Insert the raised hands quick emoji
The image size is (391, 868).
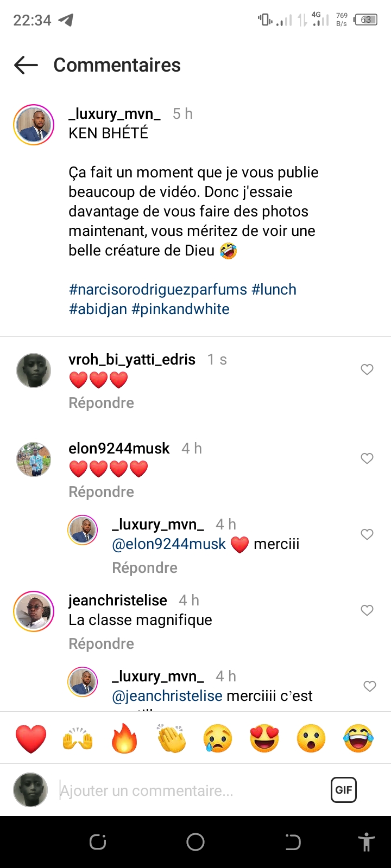(78, 738)
